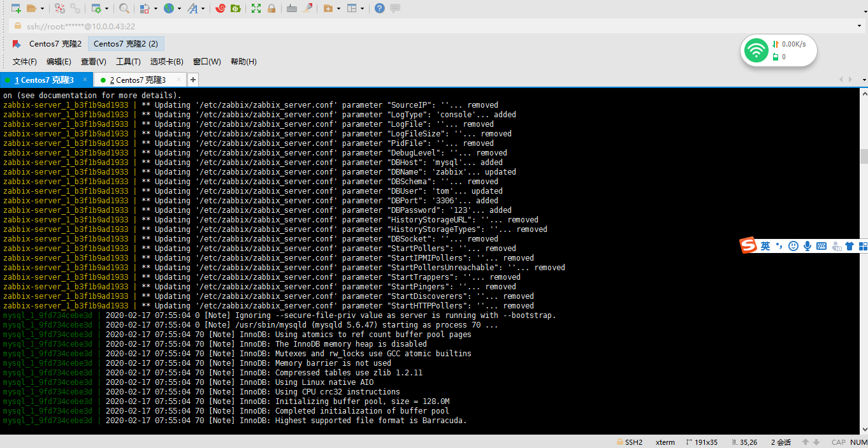Open the 帮助(H) menu

(x=243, y=62)
